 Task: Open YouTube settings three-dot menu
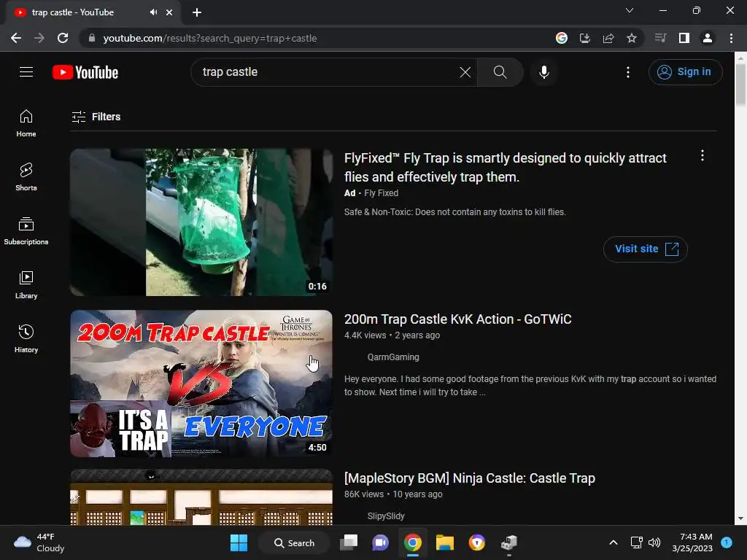[x=628, y=72]
